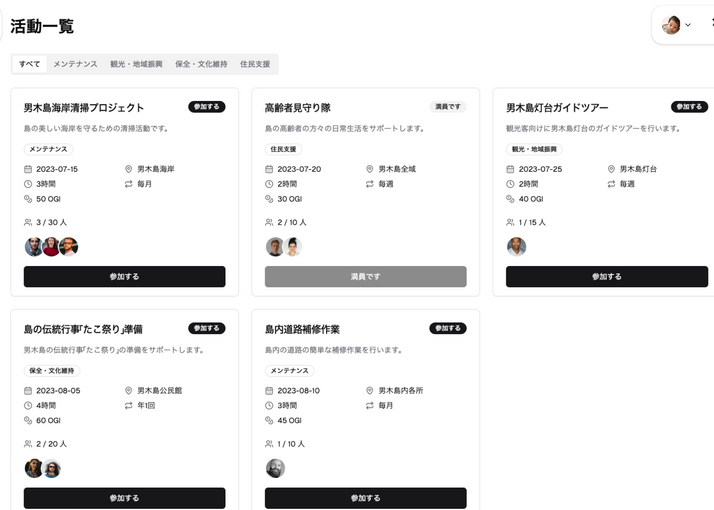Click coin icon beside 60 OGI
The width and height of the screenshot is (714, 510).
(x=28, y=420)
